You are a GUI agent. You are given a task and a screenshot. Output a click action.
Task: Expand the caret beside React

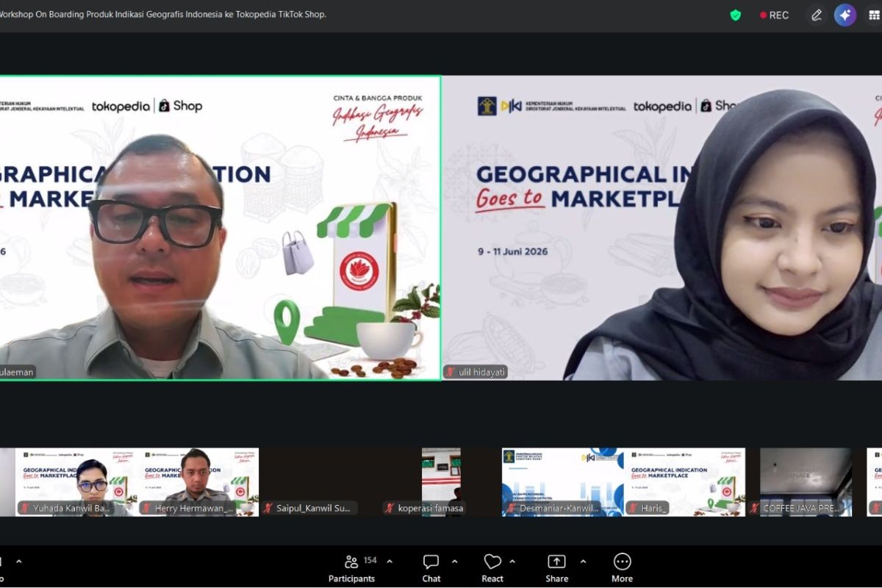pyautogui.click(x=512, y=562)
